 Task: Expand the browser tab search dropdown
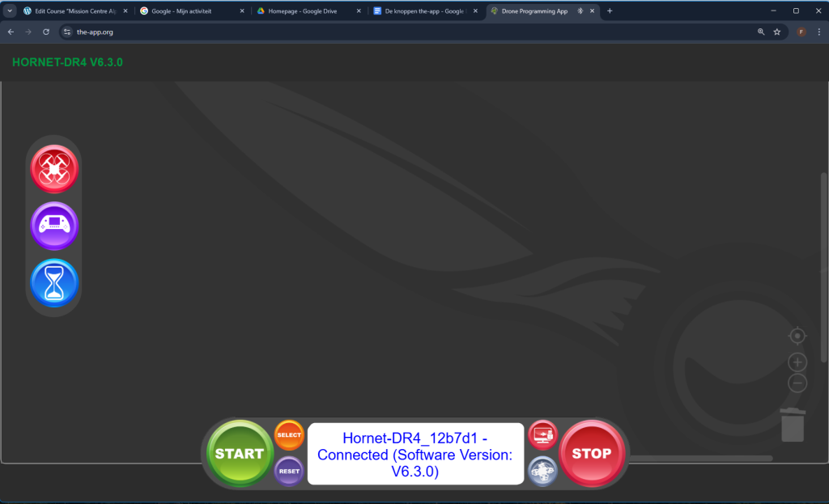click(x=10, y=11)
